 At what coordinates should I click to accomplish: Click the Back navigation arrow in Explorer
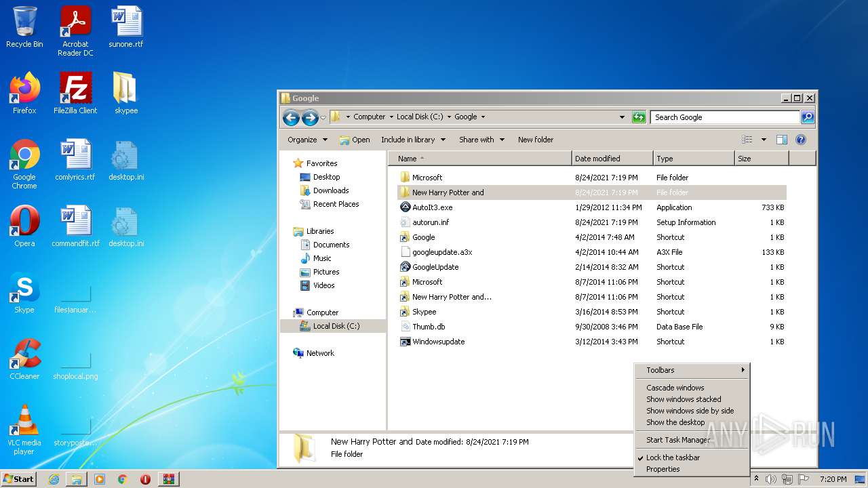click(291, 118)
